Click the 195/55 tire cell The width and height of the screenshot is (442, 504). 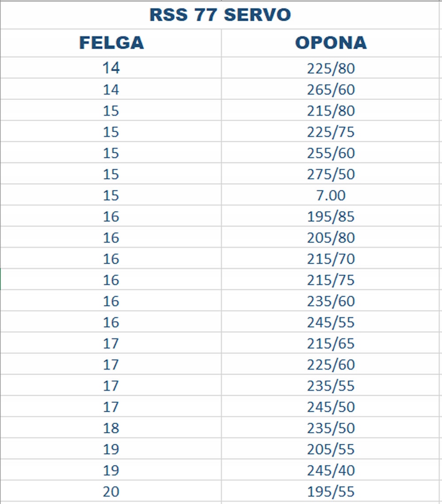coord(331,492)
